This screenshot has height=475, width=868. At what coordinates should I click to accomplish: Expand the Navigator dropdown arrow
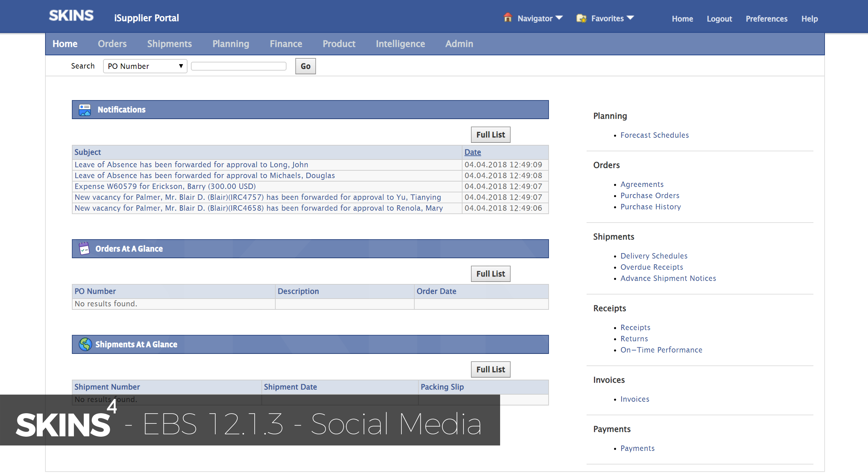[x=559, y=18]
